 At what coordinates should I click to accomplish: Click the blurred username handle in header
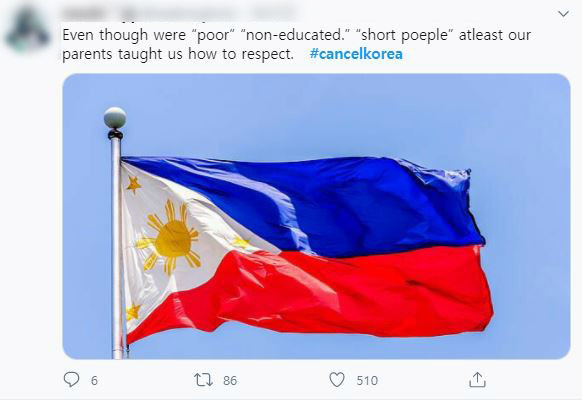pos(178,14)
